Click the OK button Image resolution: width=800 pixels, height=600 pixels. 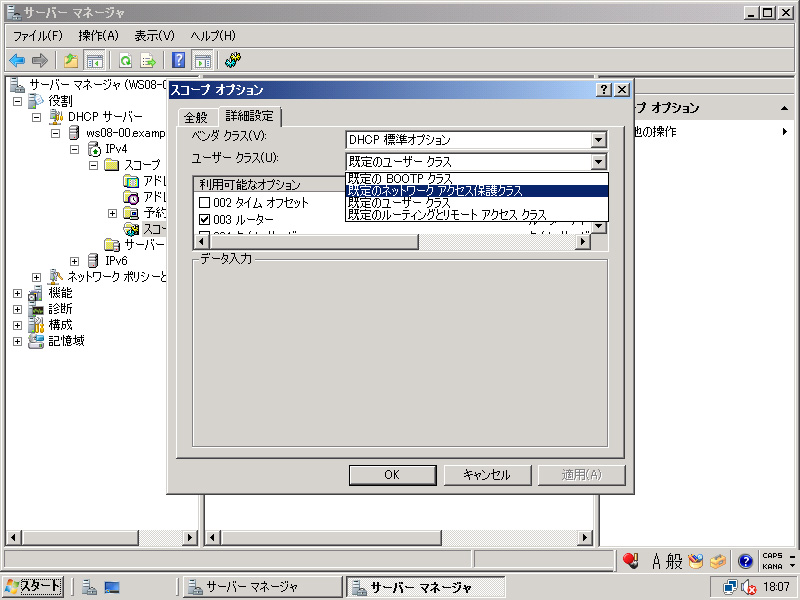(391, 475)
